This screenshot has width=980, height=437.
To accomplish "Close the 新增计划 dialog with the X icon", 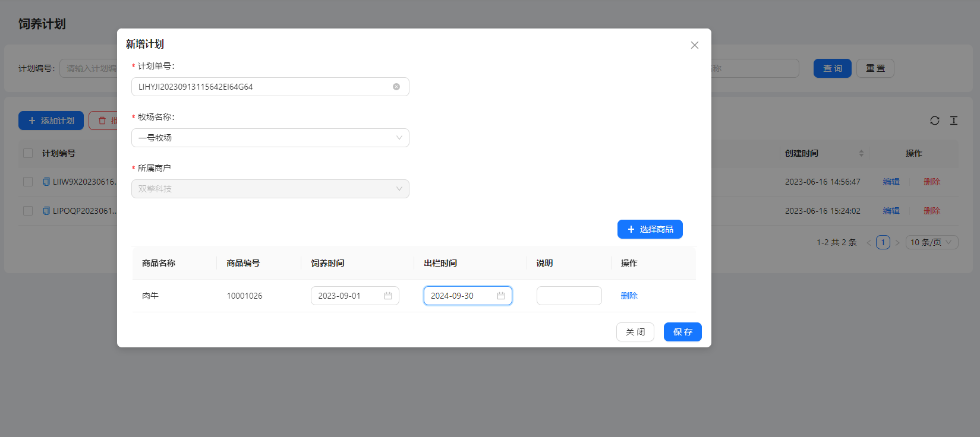I will (x=694, y=45).
